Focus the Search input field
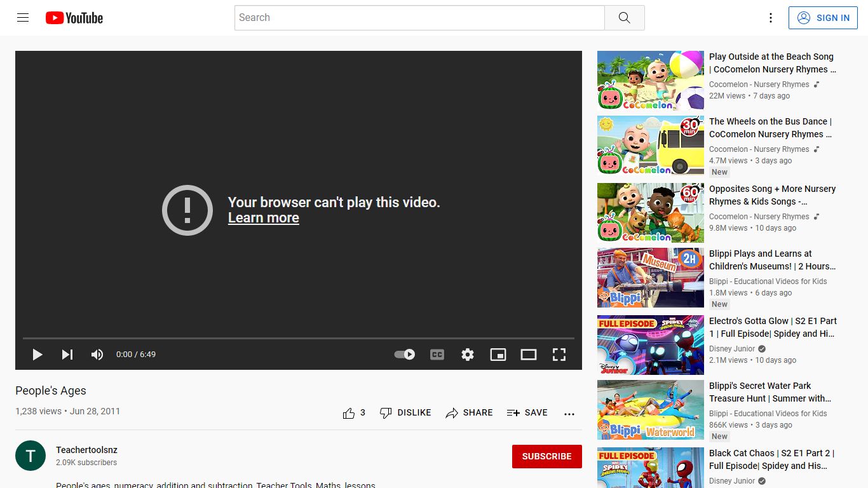The width and height of the screenshot is (868, 488). click(419, 18)
